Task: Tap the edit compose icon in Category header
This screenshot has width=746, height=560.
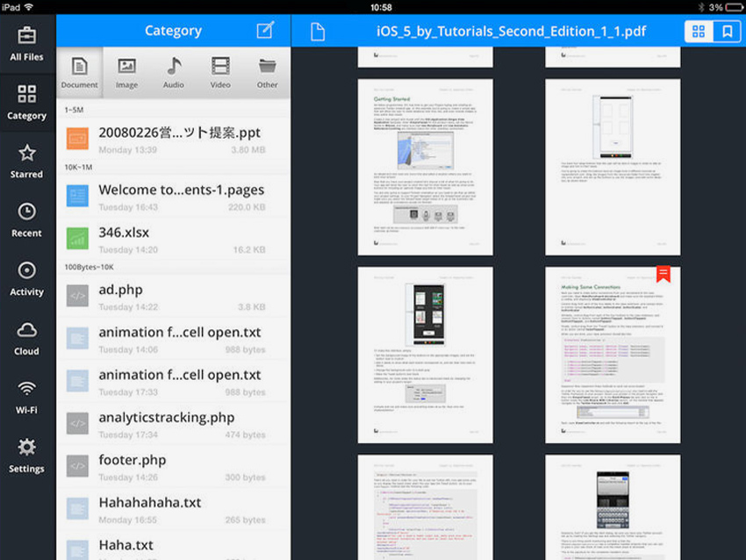Action: pyautogui.click(x=265, y=31)
